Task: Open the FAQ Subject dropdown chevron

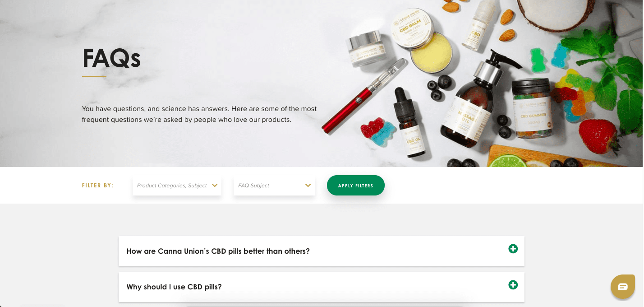Action: pos(308,185)
